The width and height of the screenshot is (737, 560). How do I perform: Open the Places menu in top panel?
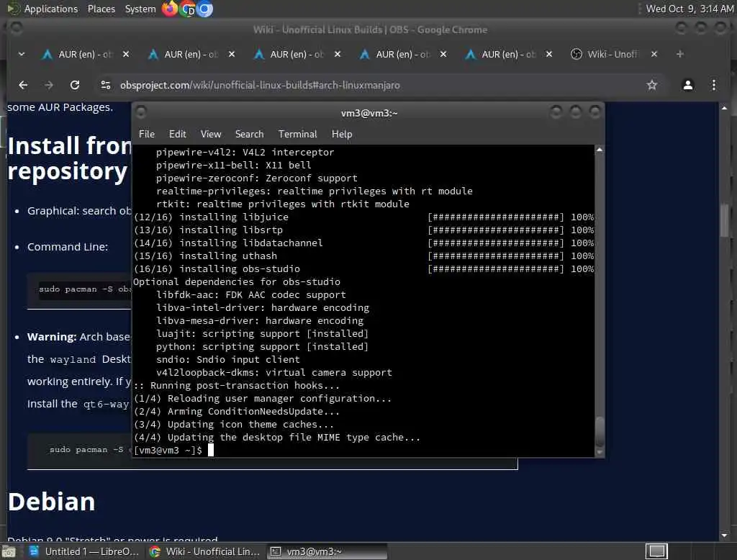(101, 9)
